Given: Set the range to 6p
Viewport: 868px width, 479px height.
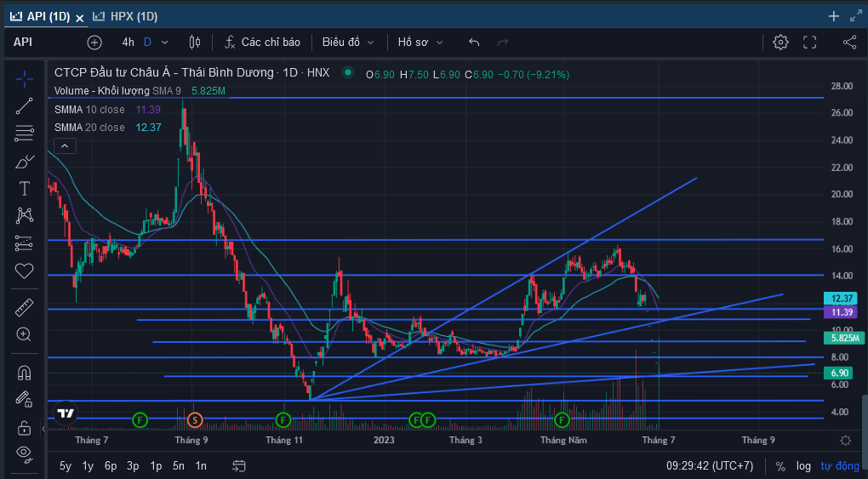Looking at the screenshot, I should tap(110, 465).
